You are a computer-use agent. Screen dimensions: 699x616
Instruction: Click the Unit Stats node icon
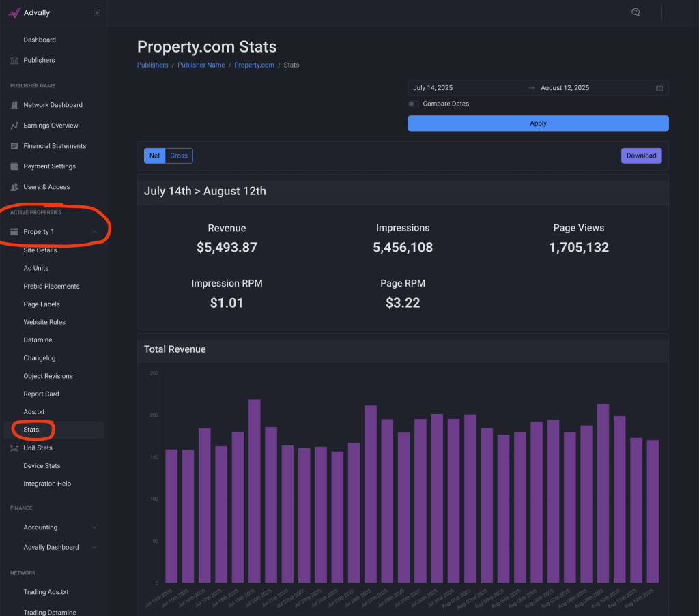pos(14,448)
